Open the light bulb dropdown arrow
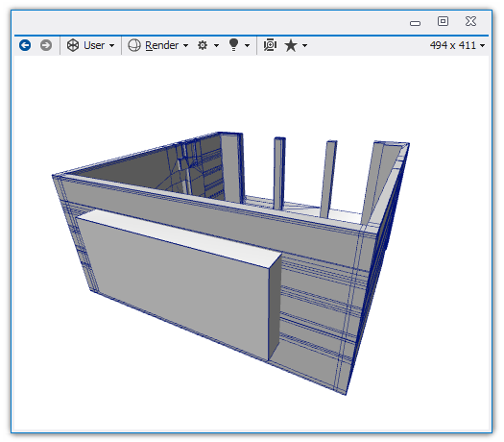504x442 pixels. 247,46
